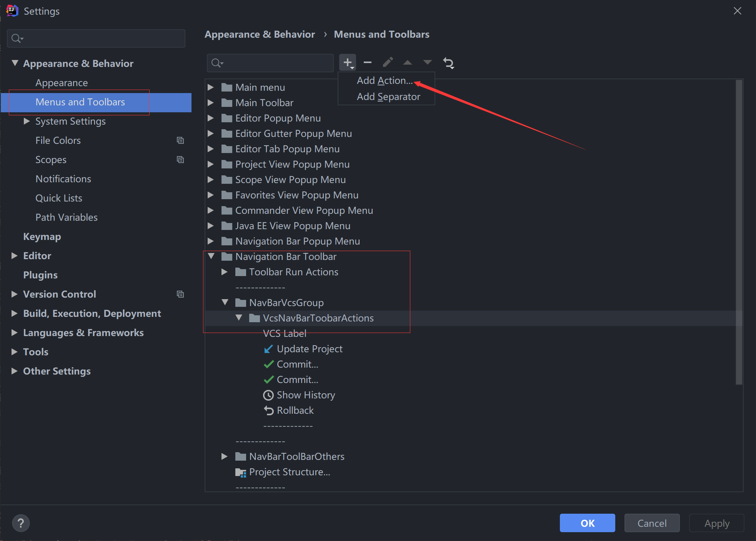Choose Add Action from the popup
Viewport: 756px width, 541px height.
pos(384,80)
